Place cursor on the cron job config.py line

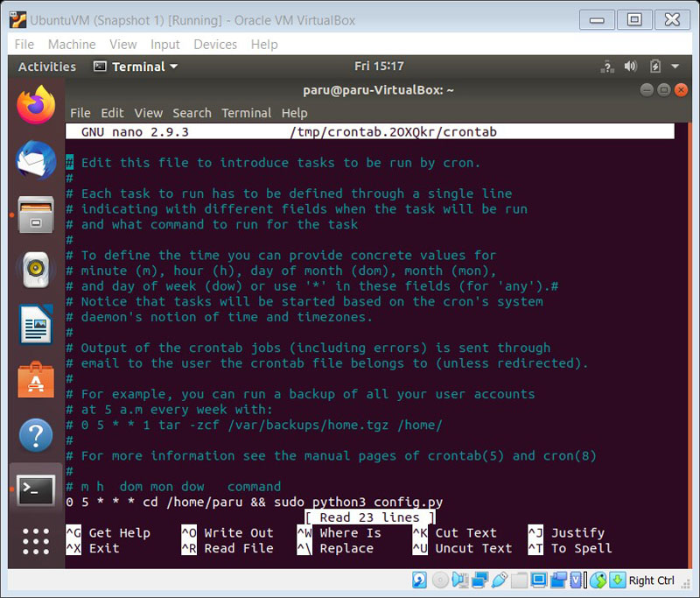click(255, 502)
